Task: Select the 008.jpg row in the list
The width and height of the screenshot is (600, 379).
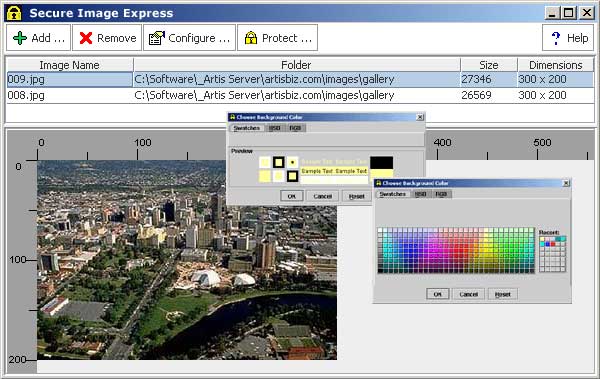Action: point(300,95)
